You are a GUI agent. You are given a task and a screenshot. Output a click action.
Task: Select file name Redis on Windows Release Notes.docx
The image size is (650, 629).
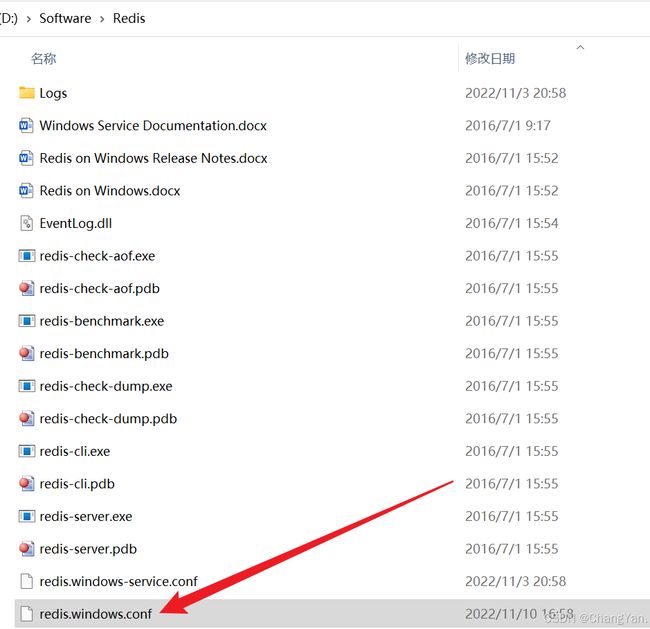(153, 158)
